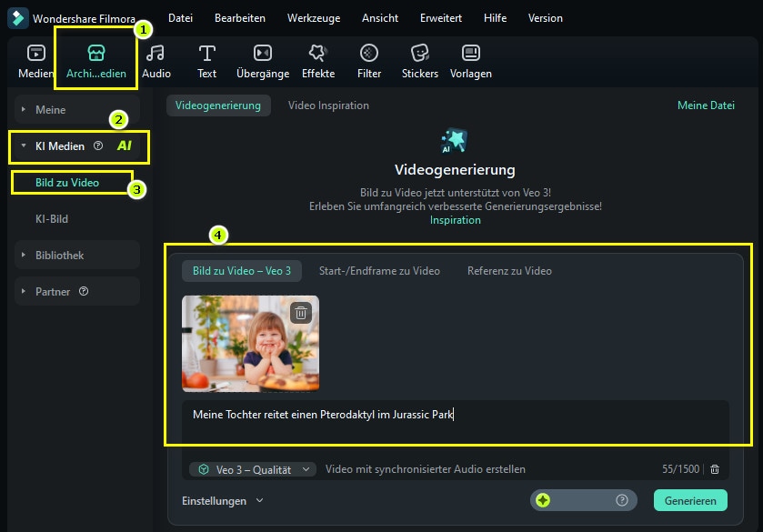Click the Videogenerierung heading text
The width and height of the screenshot is (763, 532).
pos(455,170)
